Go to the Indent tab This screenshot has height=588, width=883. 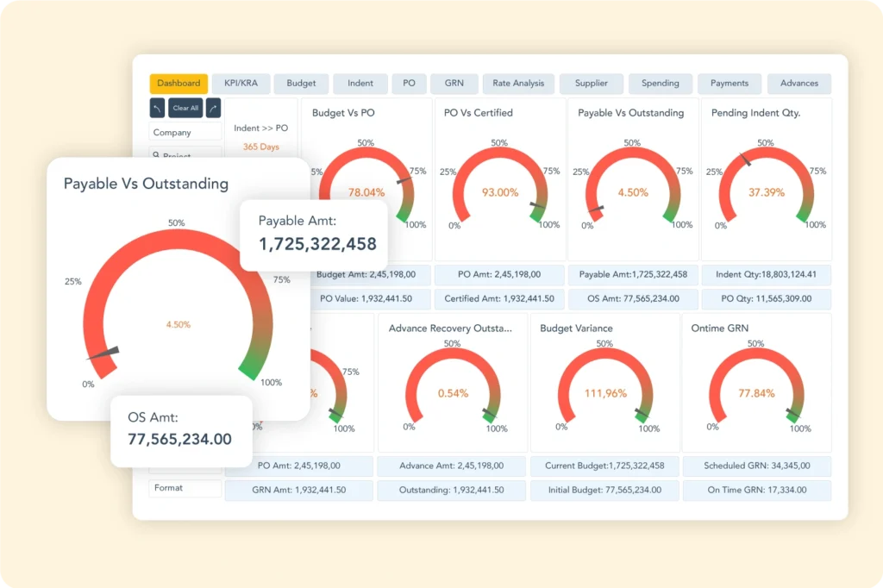(360, 84)
